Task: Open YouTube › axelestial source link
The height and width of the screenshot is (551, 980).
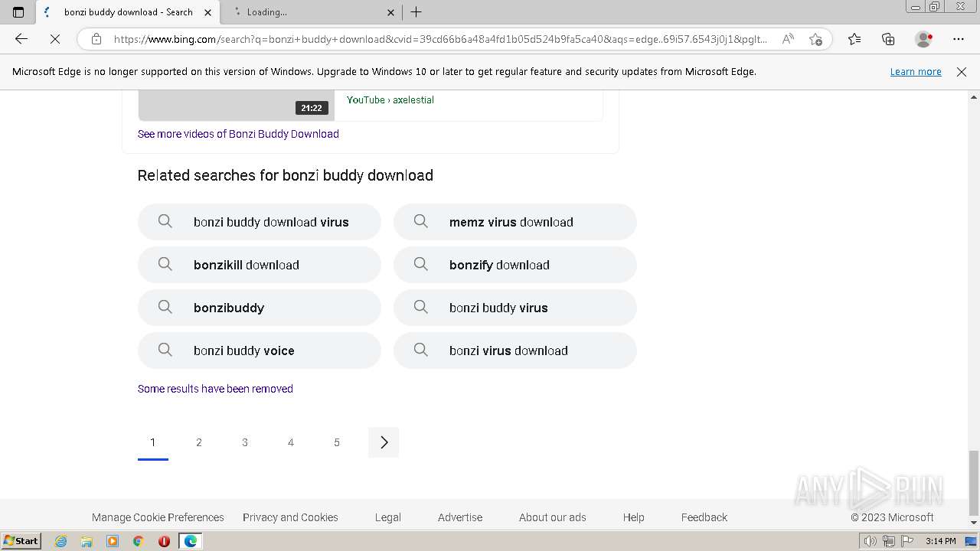Action: pyautogui.click(x=390, y=100)
